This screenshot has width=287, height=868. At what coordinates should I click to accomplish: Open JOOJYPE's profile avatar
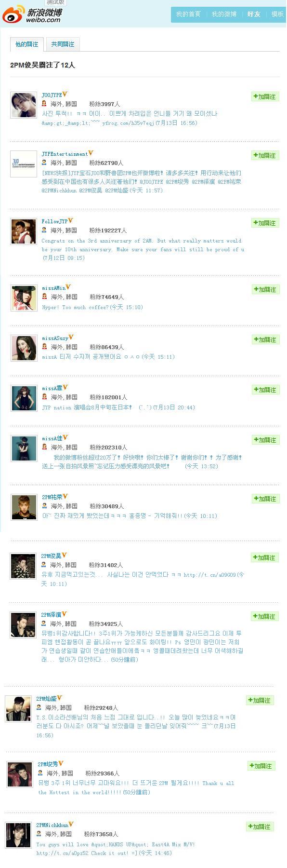[x=24, y=105]
